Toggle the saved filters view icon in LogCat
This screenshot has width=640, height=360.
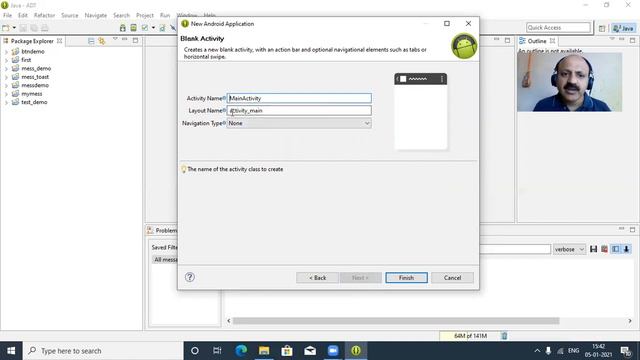[615, 249]
